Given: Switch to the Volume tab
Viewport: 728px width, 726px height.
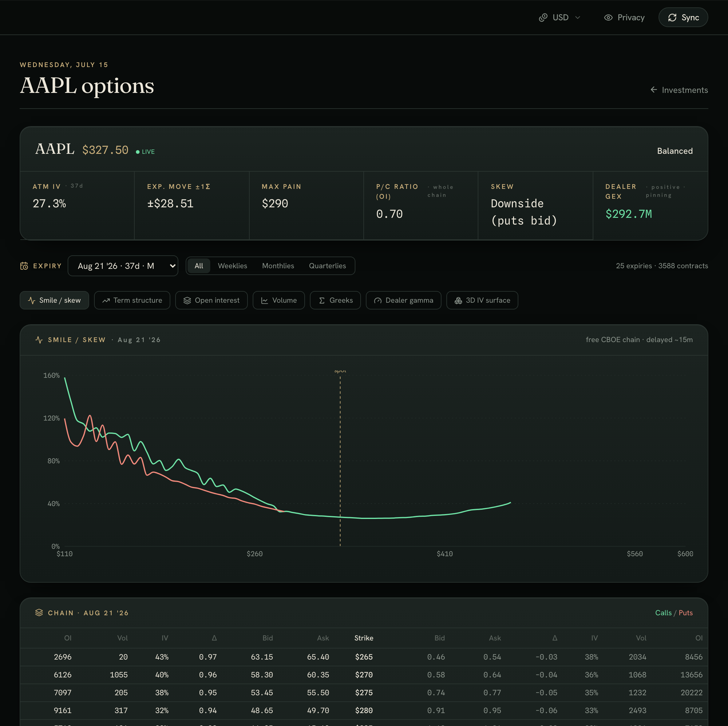Looking at the screenshot, I should [x=279, y=300].
